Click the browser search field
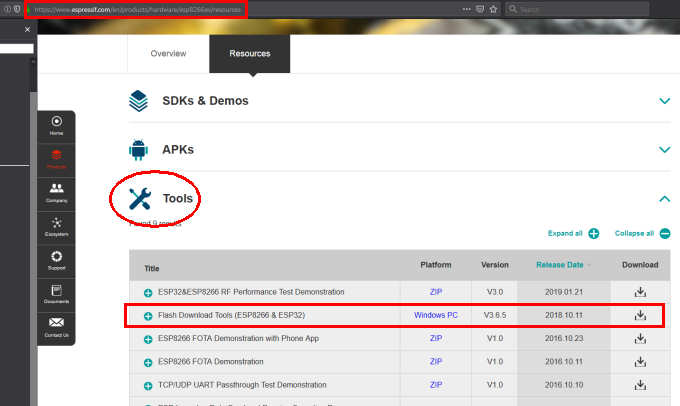The image size is (680, 406). coord(577,9)
